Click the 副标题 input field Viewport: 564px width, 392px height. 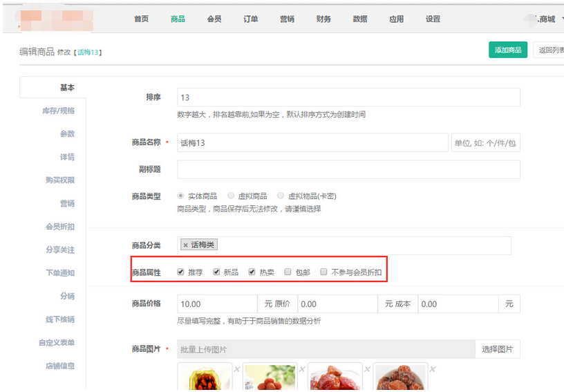click(x=348, y=169)
